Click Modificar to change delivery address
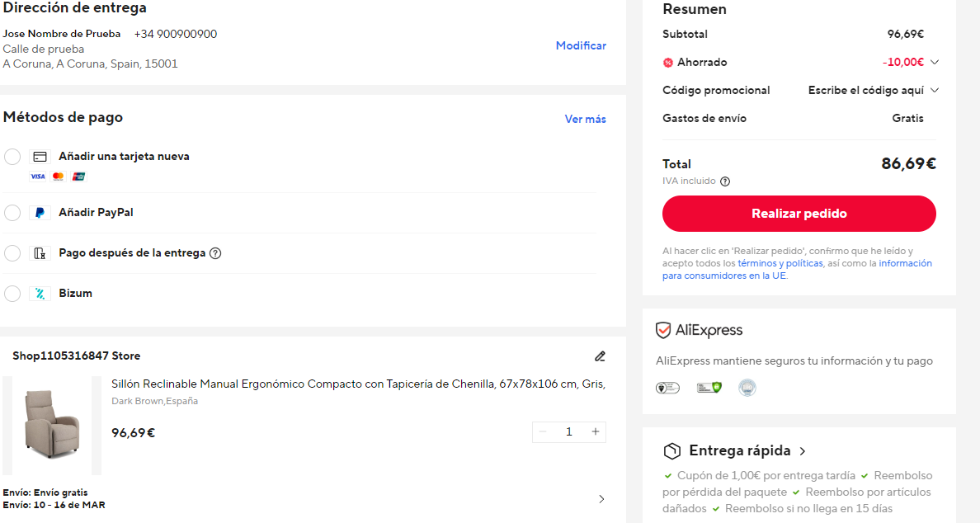980x523 pixels. pyautogui.click(x=581, y=45)
